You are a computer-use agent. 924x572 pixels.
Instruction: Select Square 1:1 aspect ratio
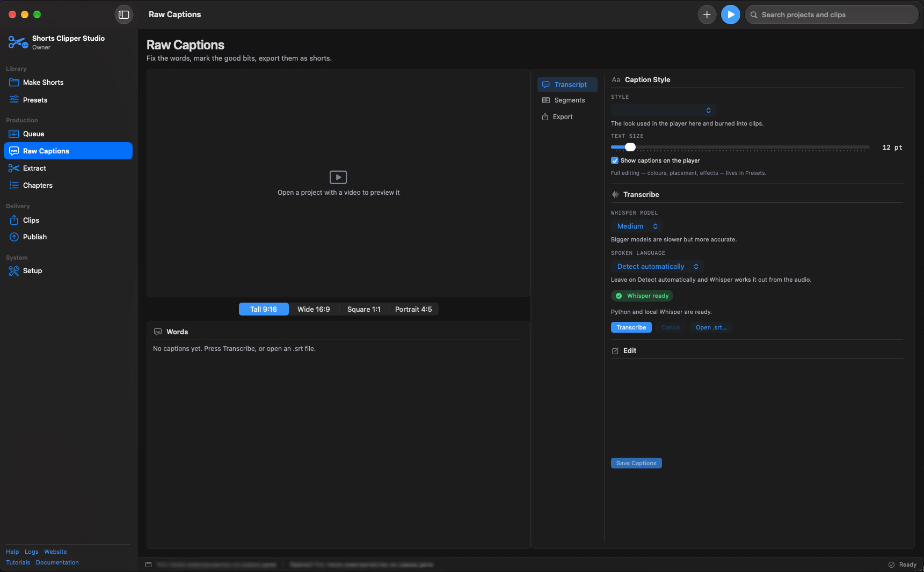[x=364, y=309]
